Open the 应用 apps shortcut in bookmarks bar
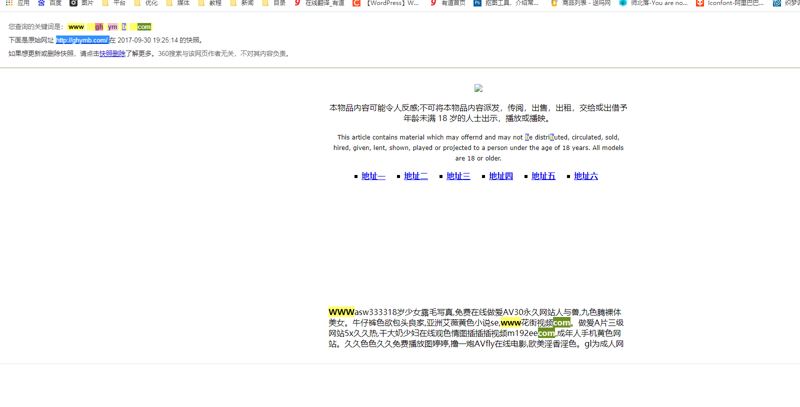The height and width of the screenshot is (407, 800). (18, 3)
